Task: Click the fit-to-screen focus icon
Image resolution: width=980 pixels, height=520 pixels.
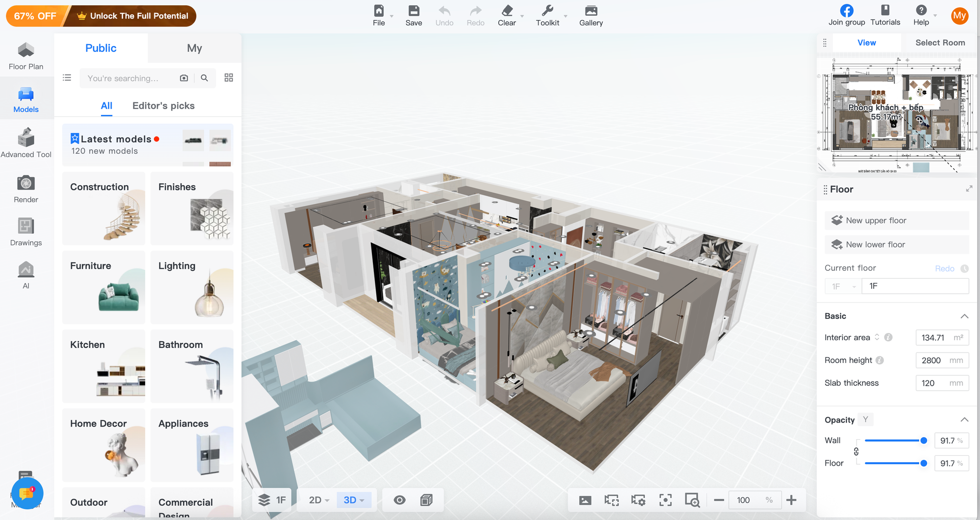Action: click(x=665, y=500)
